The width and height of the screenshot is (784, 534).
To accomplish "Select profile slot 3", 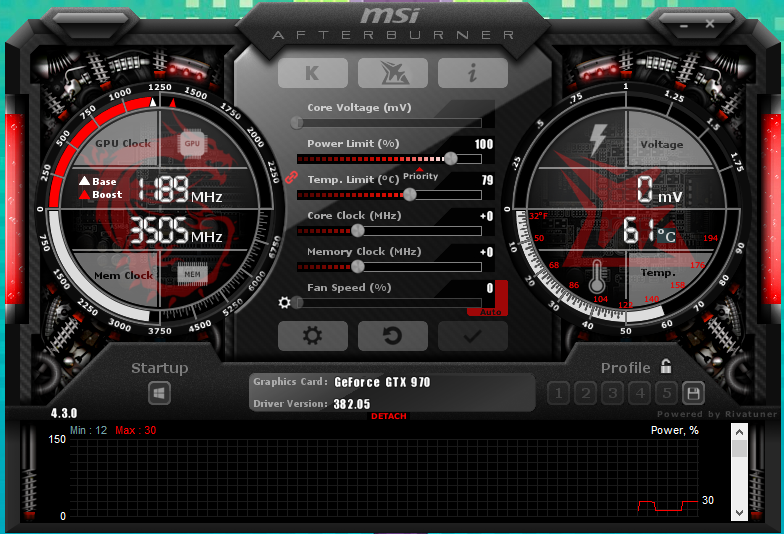I will [612, 394].
